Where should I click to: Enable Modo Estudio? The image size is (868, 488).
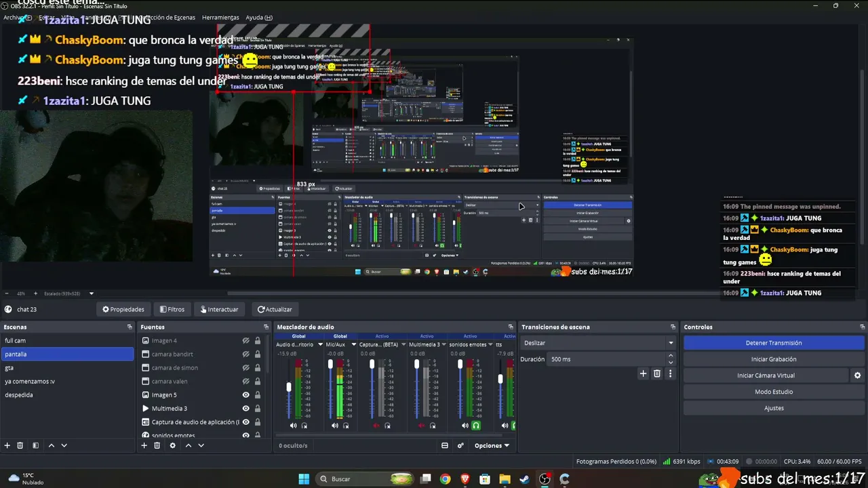pyautogui.click(x=774, y=392)
